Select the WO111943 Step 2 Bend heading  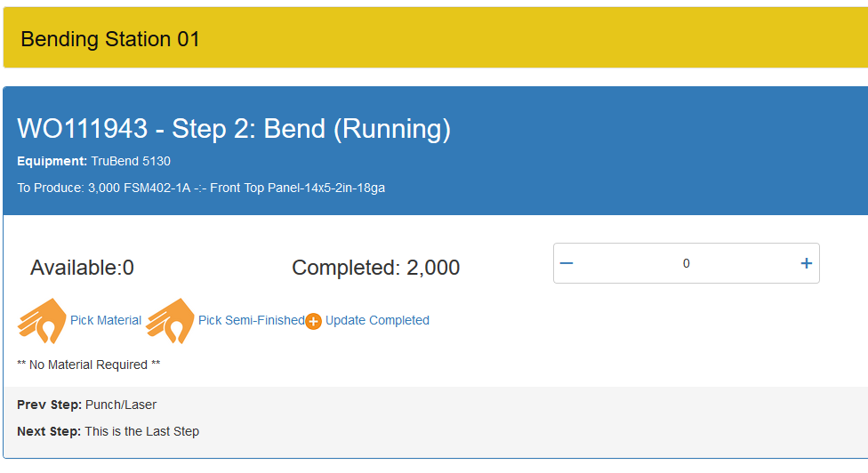[234, 129]
